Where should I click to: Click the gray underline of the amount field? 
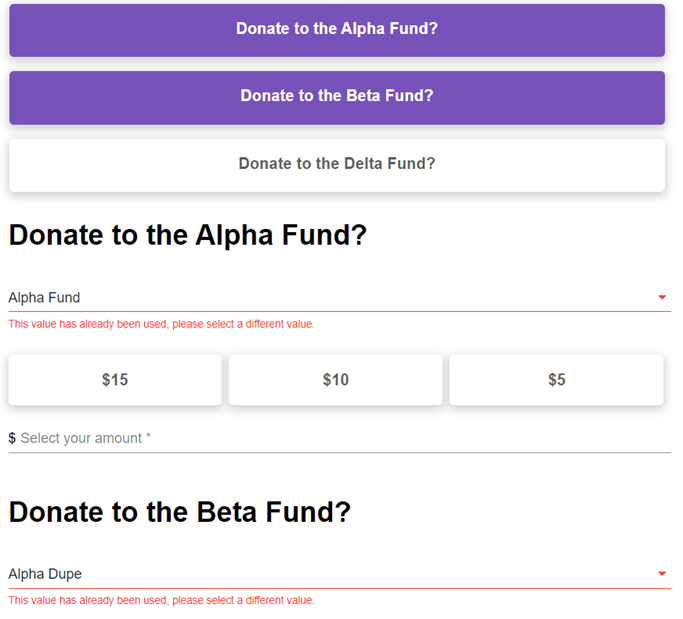340,453
